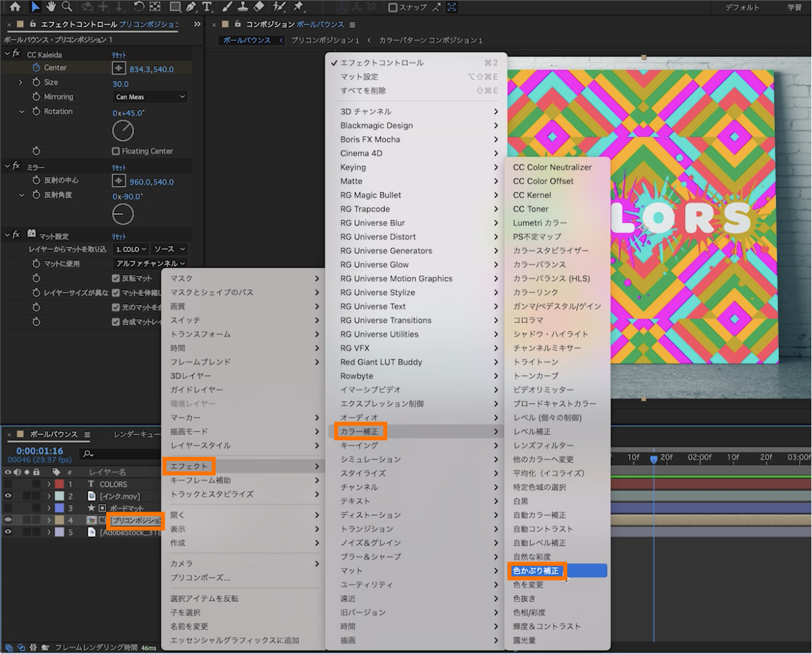
Task: Switch to the レンダーキュー tab
Action: 136,434
